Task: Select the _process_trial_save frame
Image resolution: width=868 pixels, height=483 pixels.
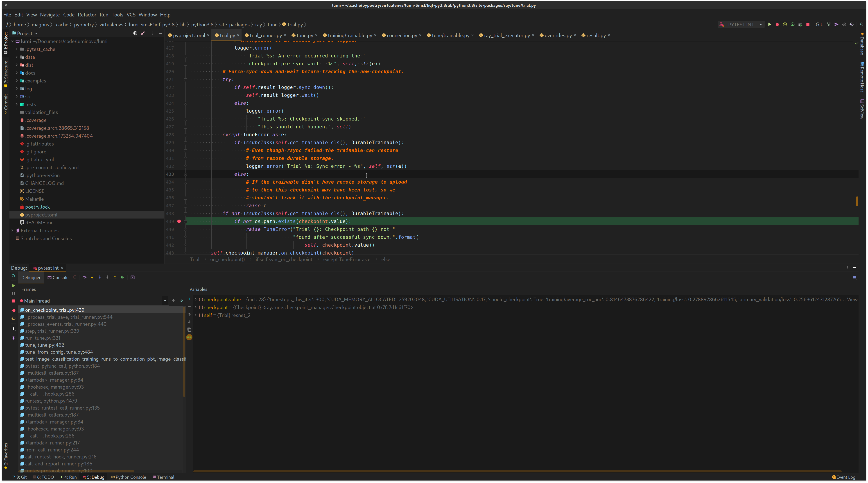Action: 67,317
